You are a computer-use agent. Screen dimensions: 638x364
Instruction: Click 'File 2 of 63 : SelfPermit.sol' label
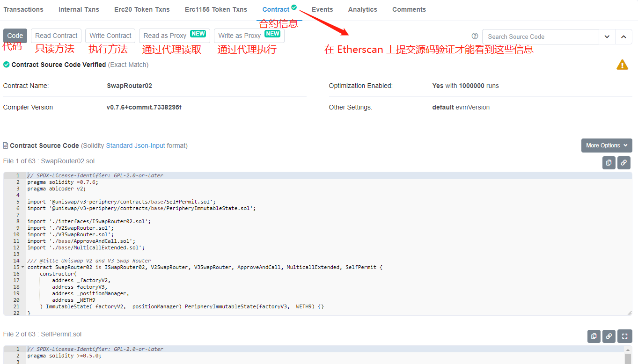coord(42,334)
